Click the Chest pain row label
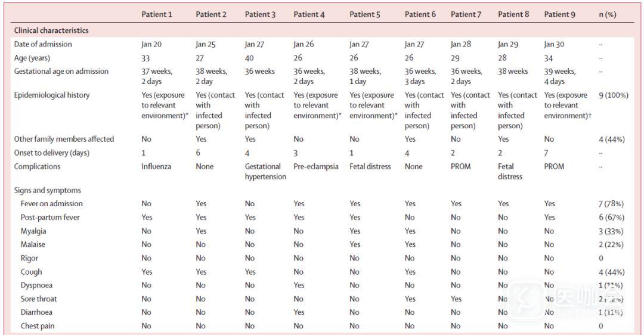The image size is (644, 335). click(38, 326)
